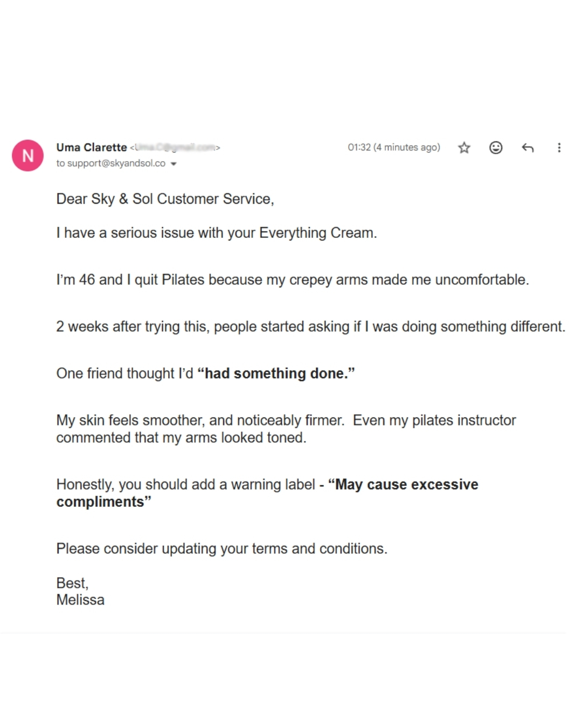Click the 'Everything Cream' sentence
Image resolution: width=582 pixels, height=728 pixels.
[217, 233]
